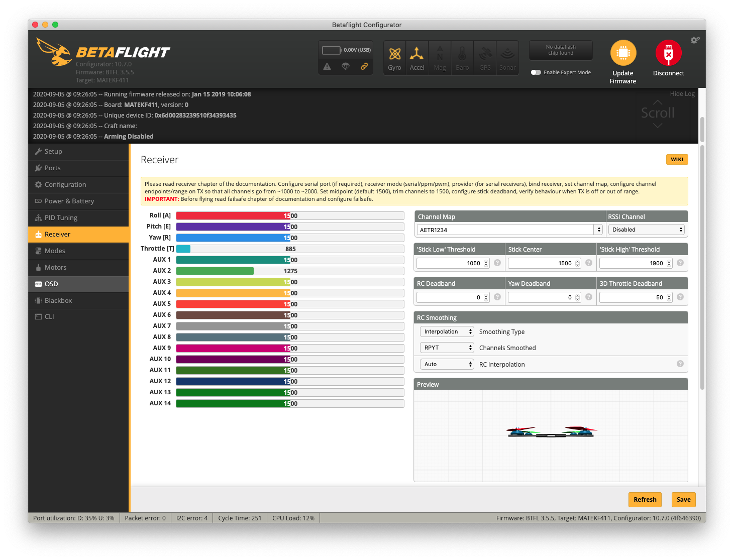Open the Ports tab
Image resolution: width=734 pixels, height=560 pixels.
point(79,168)
